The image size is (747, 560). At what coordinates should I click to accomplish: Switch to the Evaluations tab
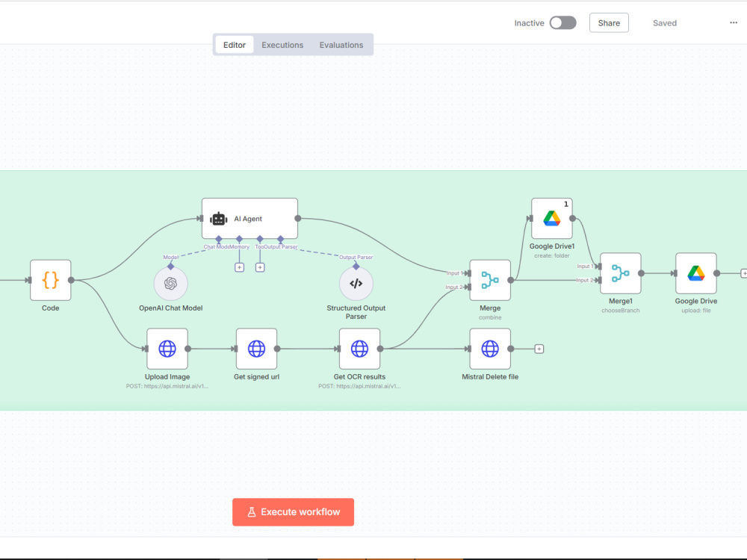341,45
